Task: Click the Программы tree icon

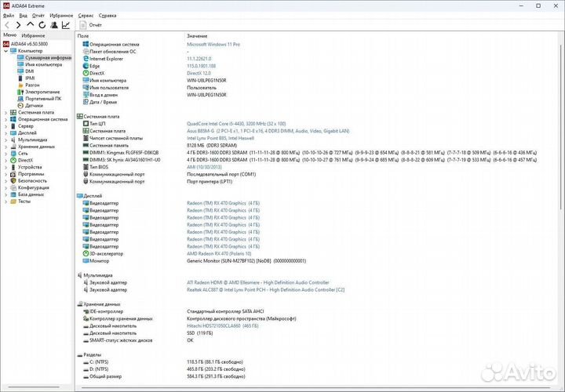Action: click(13, 174)
